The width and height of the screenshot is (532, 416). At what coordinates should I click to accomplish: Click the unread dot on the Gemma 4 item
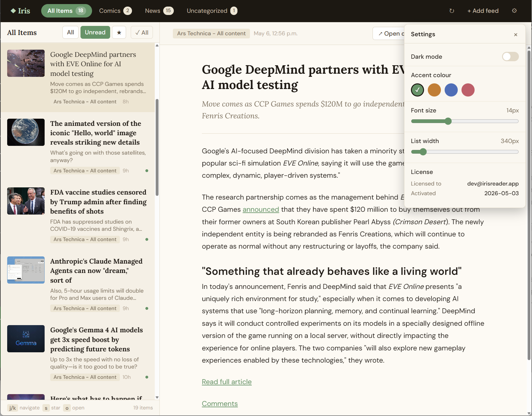click(x=147, y=377)
